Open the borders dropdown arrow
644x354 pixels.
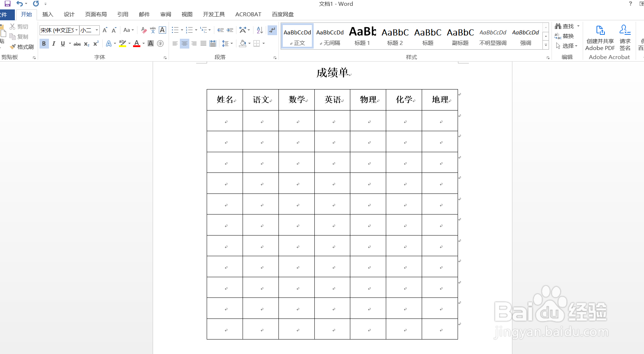(x=264, y=43)
